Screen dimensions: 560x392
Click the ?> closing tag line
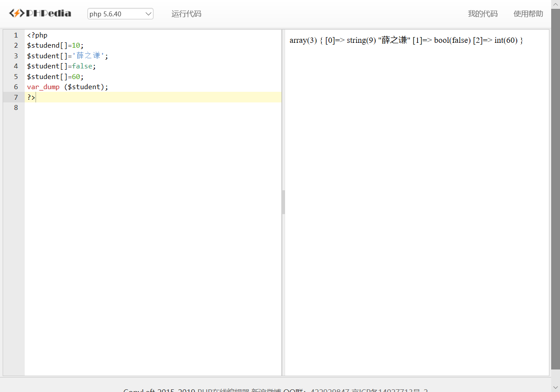tap(153, 97)
